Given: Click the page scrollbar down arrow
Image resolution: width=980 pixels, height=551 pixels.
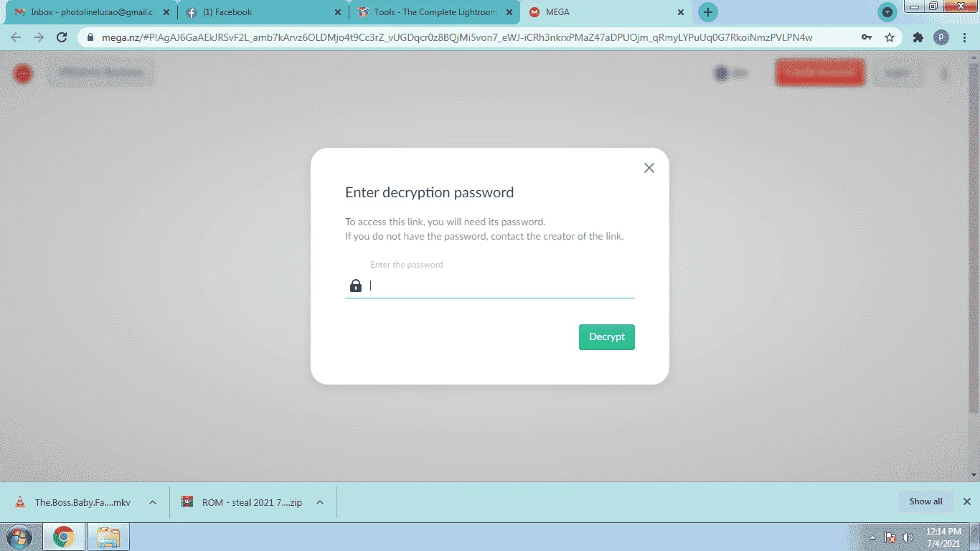Looking at the screenshot, I should click(x=974, y=475).
